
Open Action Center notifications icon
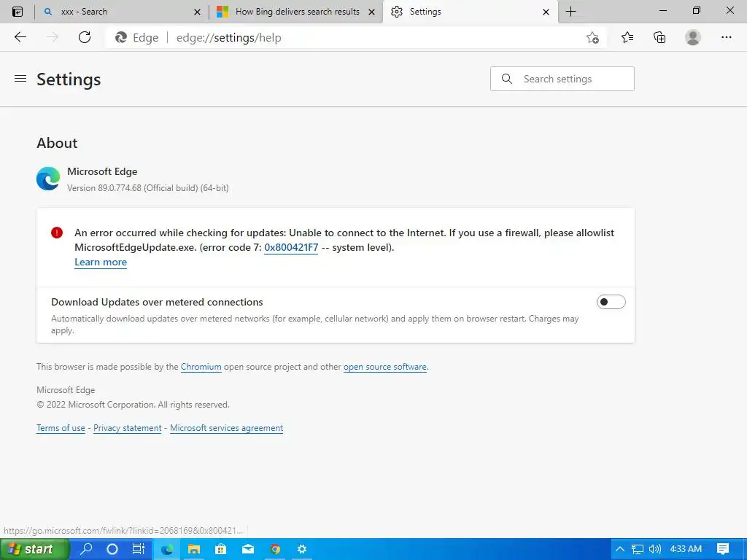pos(723,549)
